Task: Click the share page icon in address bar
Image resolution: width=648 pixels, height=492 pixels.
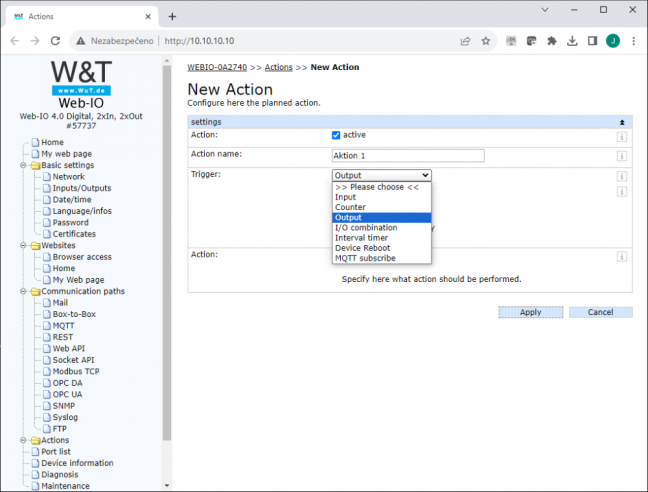Action: (465, 40)
